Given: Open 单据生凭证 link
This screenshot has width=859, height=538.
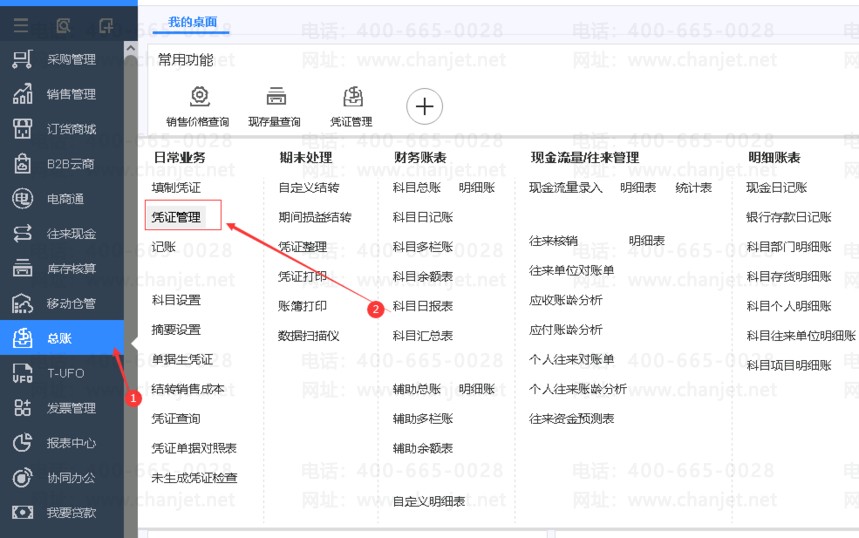Looking at the screenshot, I should pyautogui.click(x=182, y=359).
